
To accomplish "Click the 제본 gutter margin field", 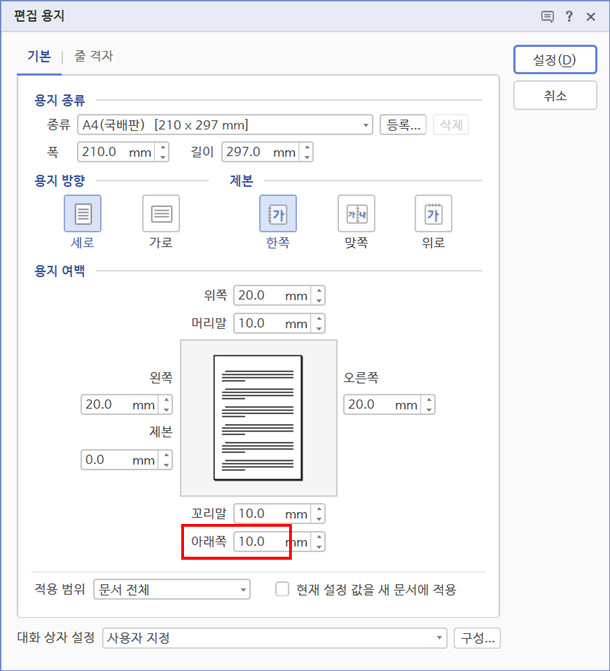I will point(121,460).
